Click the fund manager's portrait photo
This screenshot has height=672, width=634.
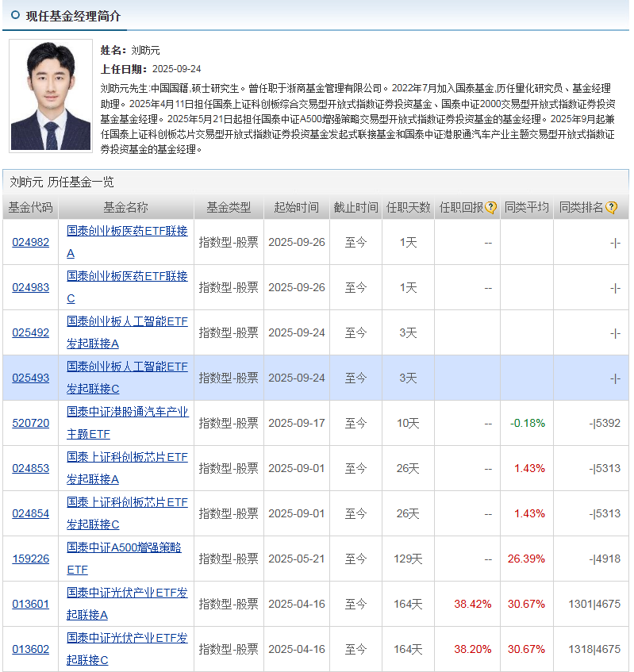coord(51,95)
